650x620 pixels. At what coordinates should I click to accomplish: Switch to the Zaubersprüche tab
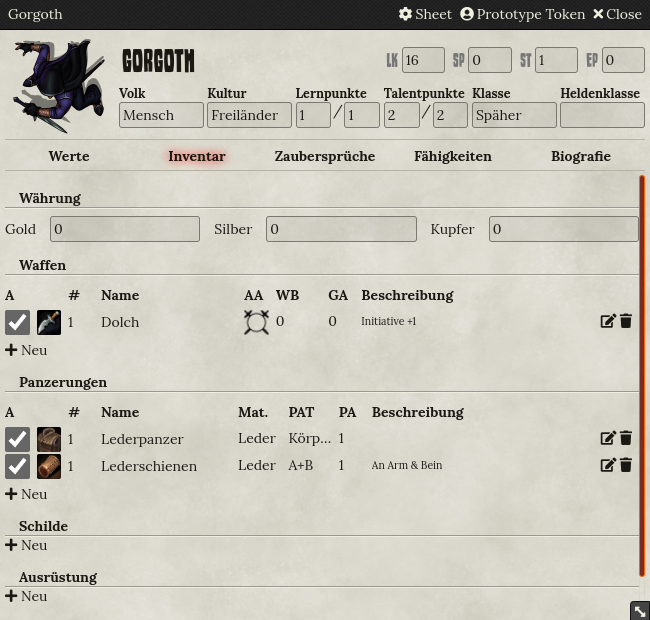(325, 156)
